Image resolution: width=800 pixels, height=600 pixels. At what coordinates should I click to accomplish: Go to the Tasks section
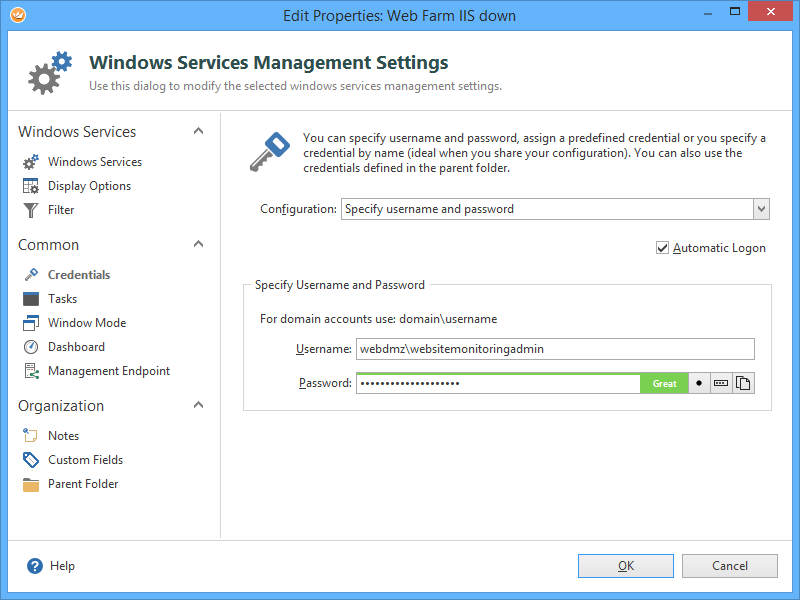(x=62, y=299)
